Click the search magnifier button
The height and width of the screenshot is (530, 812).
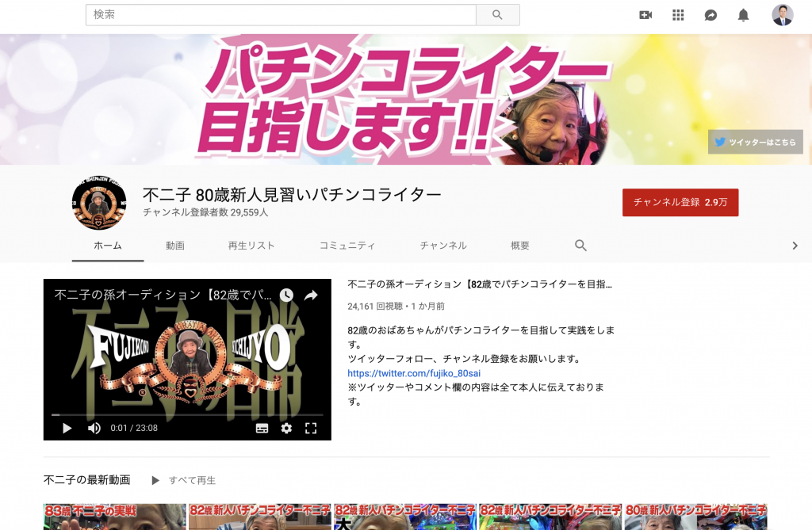pos(497,15)
